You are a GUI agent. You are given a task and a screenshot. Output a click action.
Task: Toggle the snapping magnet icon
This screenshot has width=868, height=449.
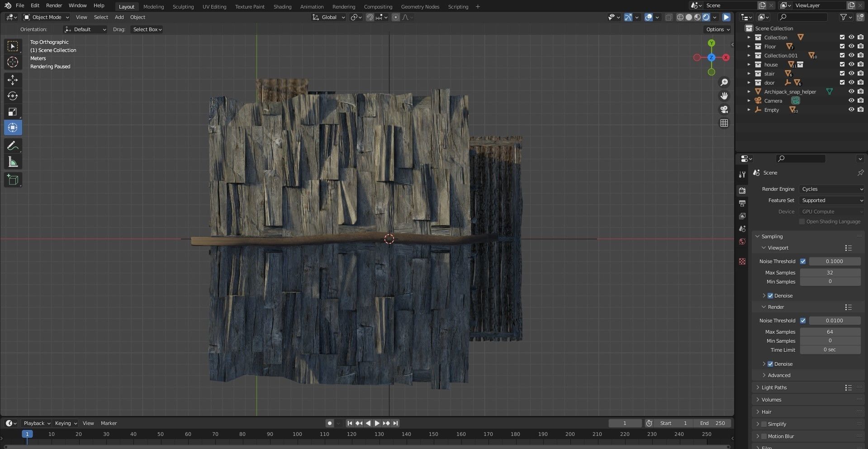click(370, 17)
